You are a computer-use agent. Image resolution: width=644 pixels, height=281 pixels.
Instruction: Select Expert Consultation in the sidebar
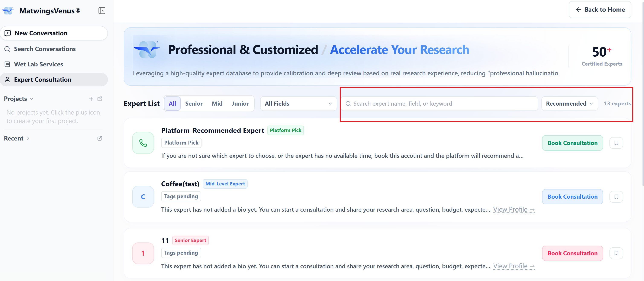pyautogui.click(x=54, y=80)
